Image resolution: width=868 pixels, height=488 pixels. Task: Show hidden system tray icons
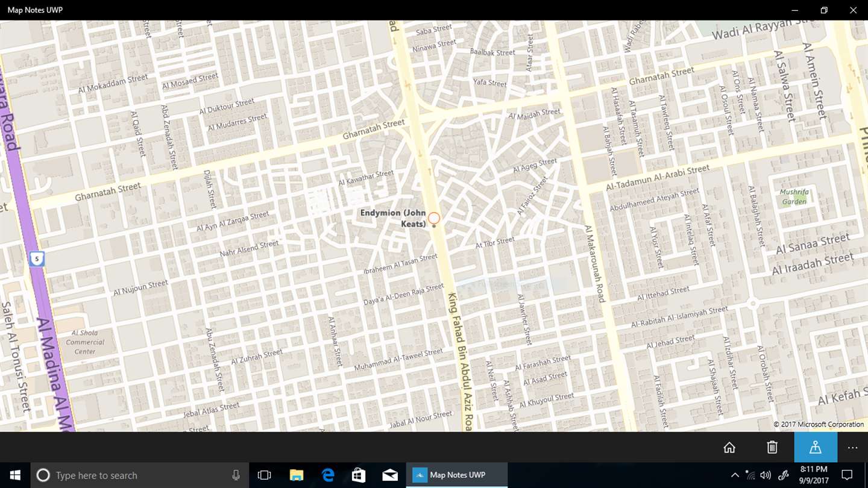(x=735, y=475)
